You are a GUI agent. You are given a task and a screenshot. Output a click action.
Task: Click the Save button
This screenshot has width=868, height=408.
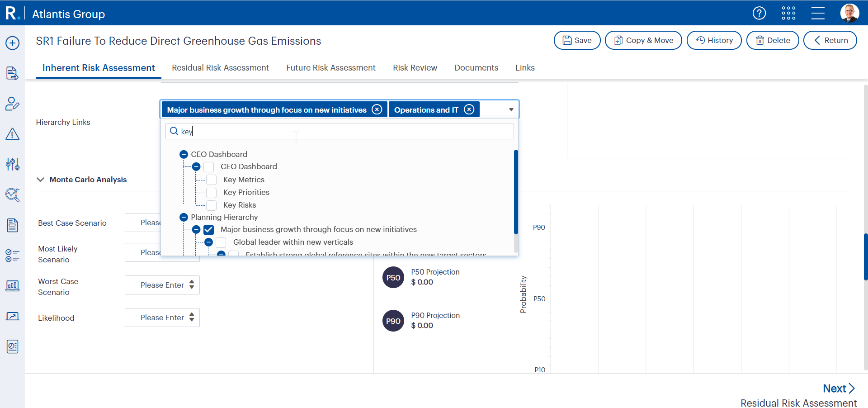(577, 40)
